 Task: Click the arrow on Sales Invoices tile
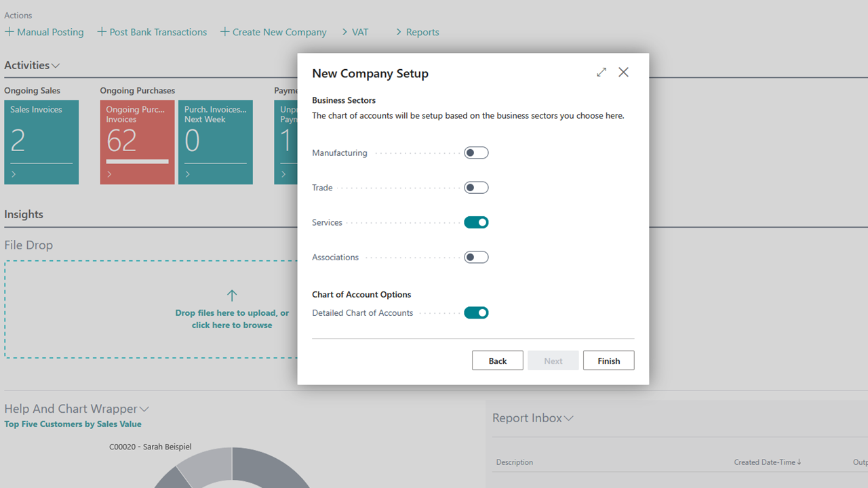point(14,174)
